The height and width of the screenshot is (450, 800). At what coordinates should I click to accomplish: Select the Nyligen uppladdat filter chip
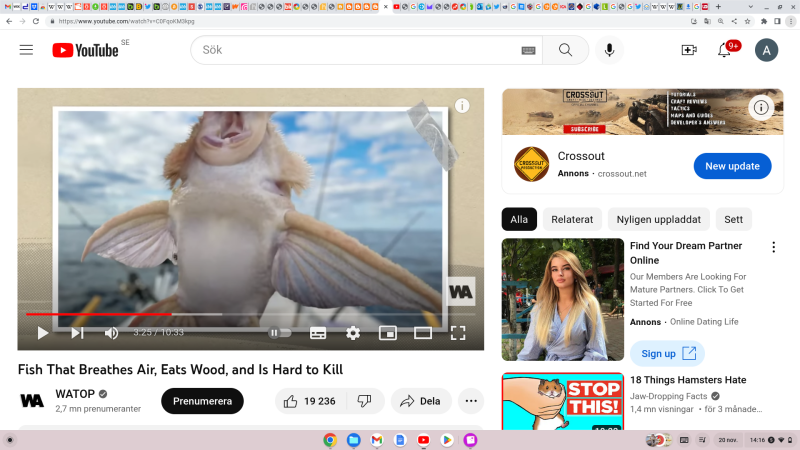pyautogui.click(x=659, y=219)
